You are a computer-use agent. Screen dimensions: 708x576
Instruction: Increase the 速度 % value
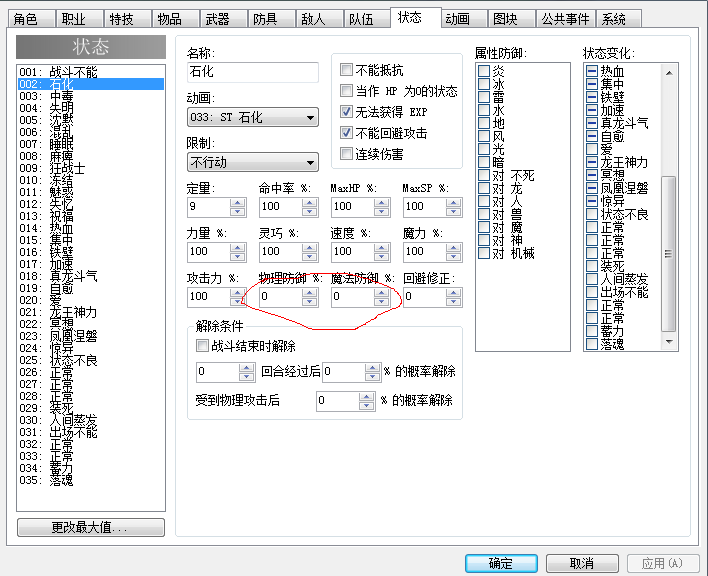[382, 248]
